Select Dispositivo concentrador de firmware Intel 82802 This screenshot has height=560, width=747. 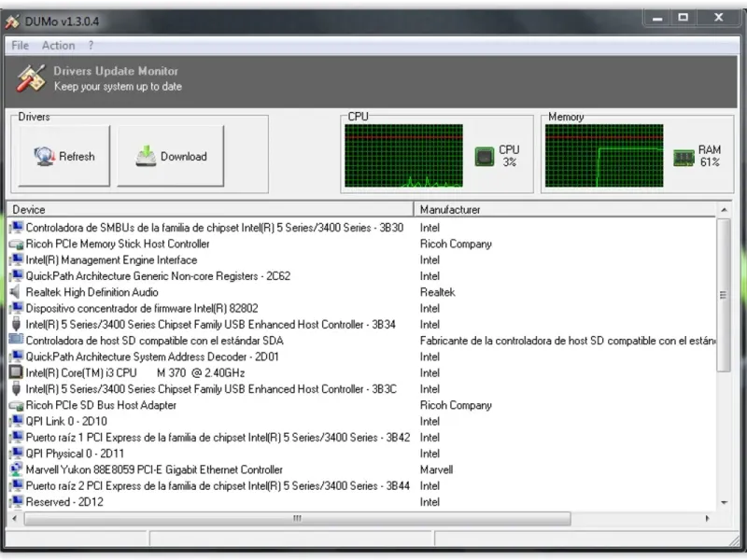point(142,309)
